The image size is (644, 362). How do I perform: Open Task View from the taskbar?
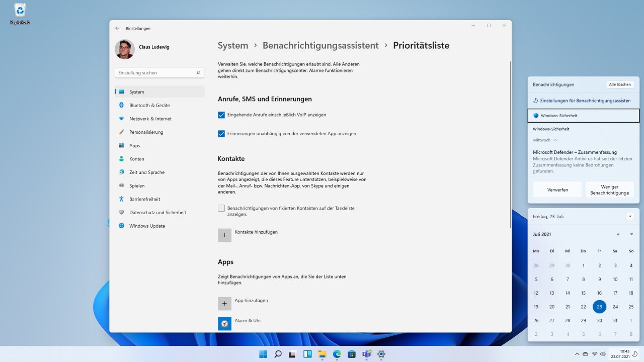click(x=293, y=354)
